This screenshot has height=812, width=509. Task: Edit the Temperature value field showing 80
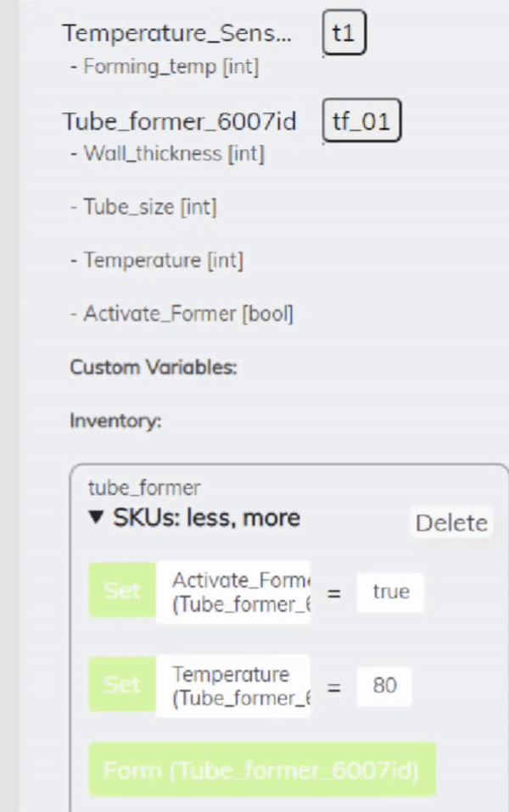point(383,685)
